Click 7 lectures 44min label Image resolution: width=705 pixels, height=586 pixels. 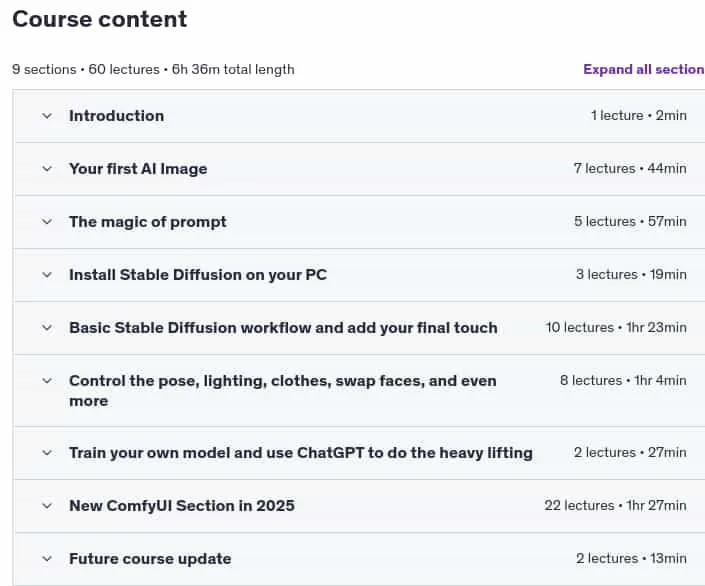click(x=630, y=169)
